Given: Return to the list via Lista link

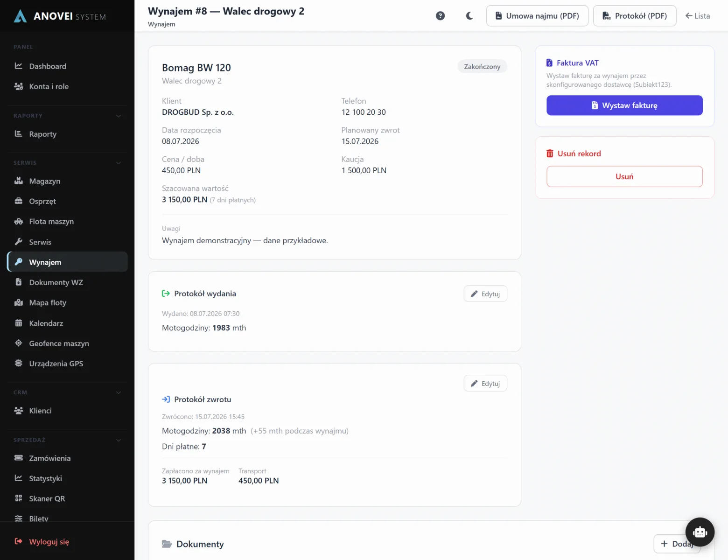Looking at the screenshot, I should (698, 16).
